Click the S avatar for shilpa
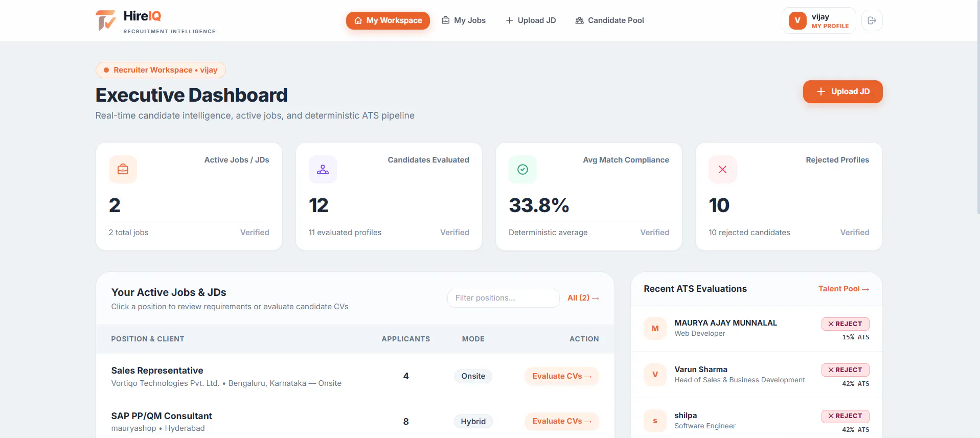This screenshot has width=980, height=438. click(x=655, y=421)
